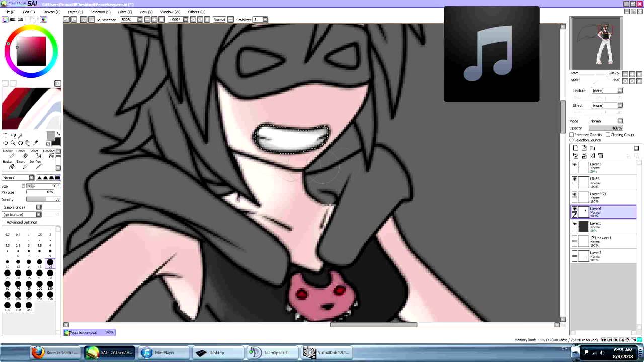Select the Hand pan tool
Viewport: 644px width, 362px height.
(28, 143)
